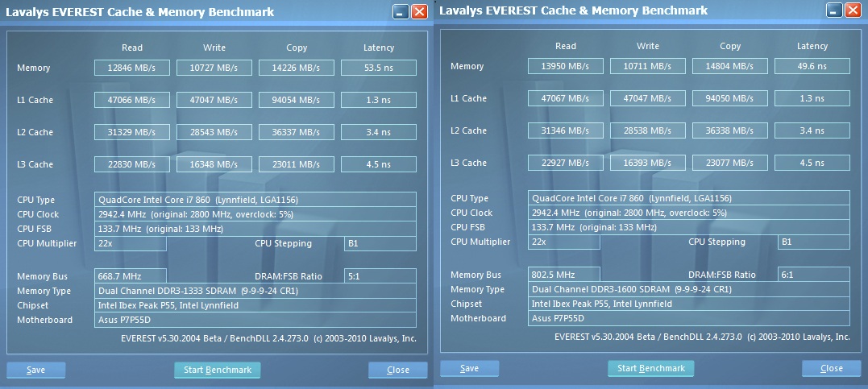Screen dimensions: 868x389
Task: Select L3 Cache Write 16393 MB/s
Action: coord(648,163)
